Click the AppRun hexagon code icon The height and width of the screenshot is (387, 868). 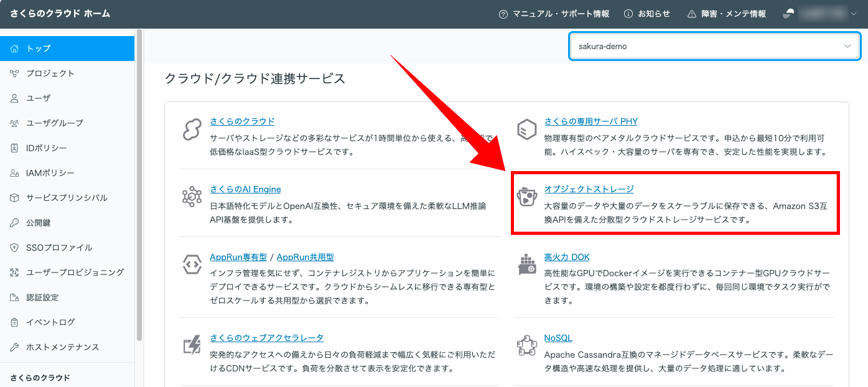(192, 265)
